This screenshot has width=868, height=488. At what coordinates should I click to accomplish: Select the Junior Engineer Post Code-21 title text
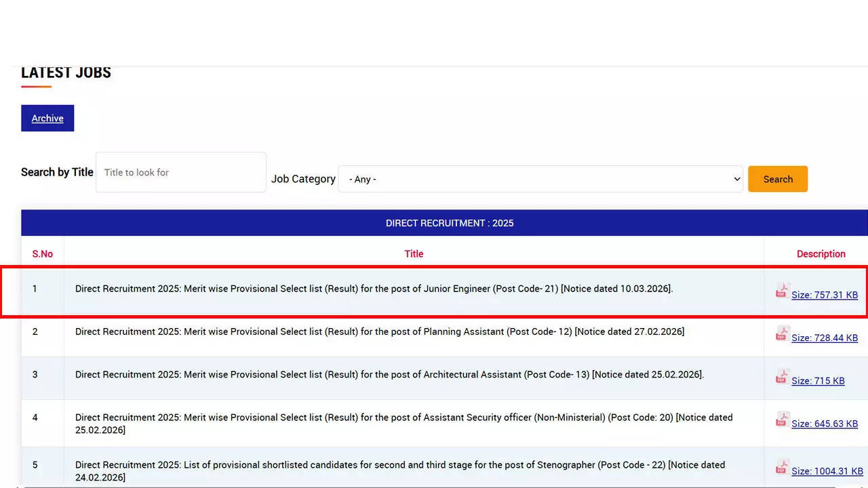374,289
